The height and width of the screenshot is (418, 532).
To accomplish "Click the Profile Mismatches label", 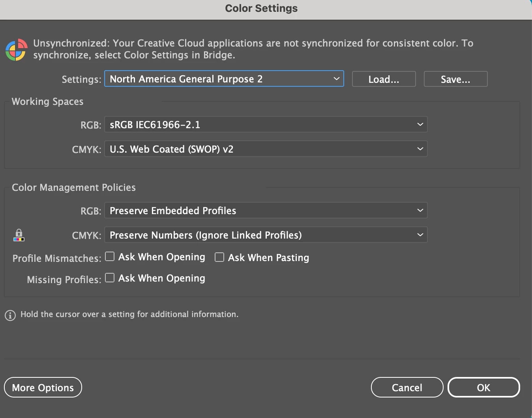I will tap(57, 258).
